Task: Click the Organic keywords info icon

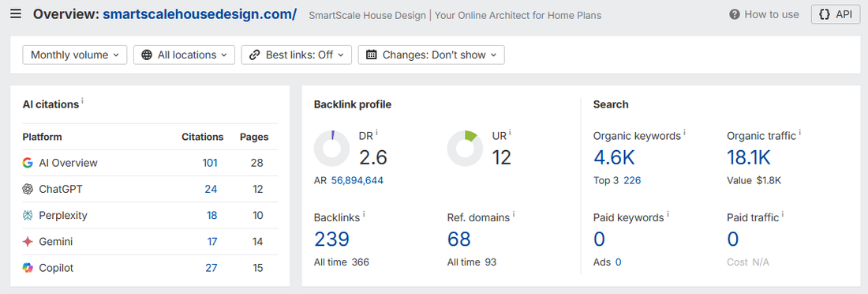Action: 684,133
